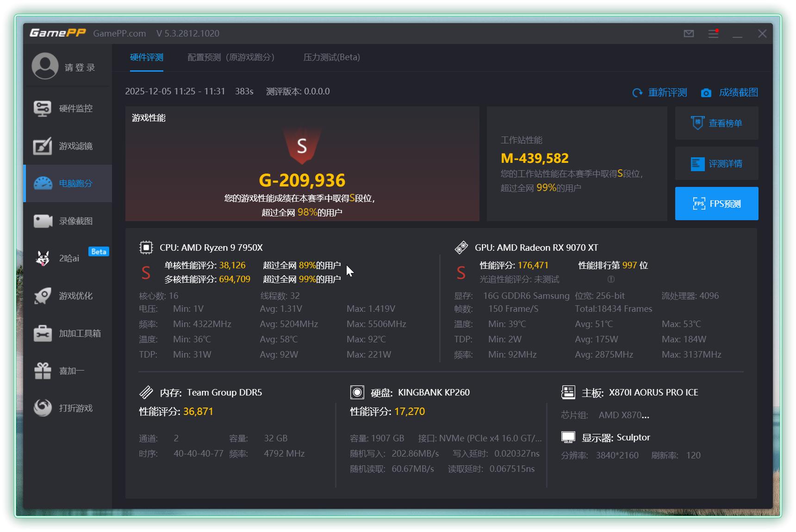The image size is (796, 532).
Task: Select the 电脑跑分 speedometer icon
Action: point(43,184)
